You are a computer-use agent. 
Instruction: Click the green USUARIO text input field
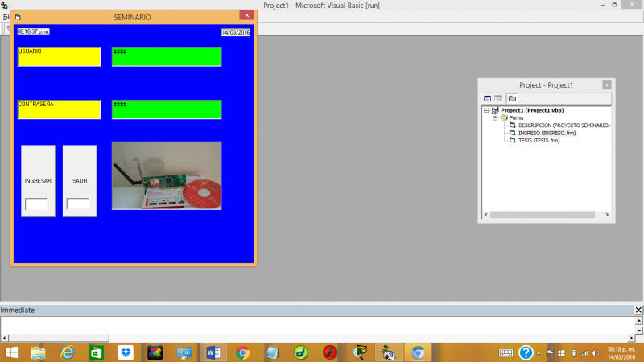coord(167,56)
